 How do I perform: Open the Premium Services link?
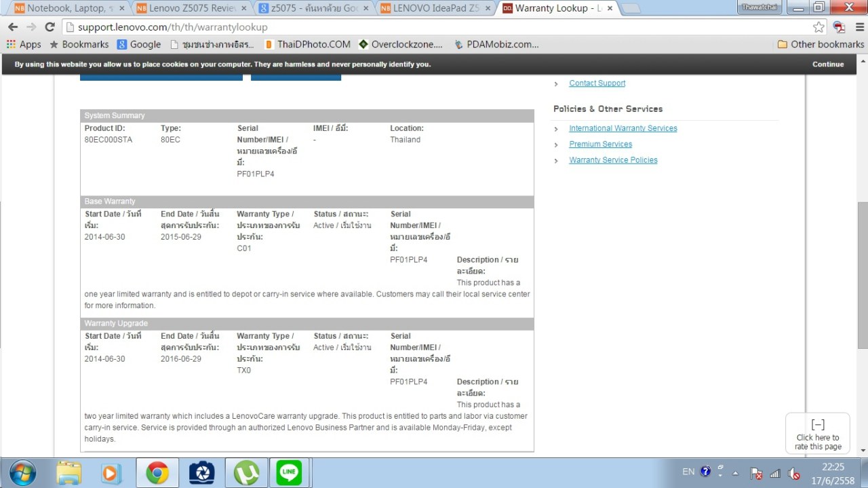(x=600, y=144)
